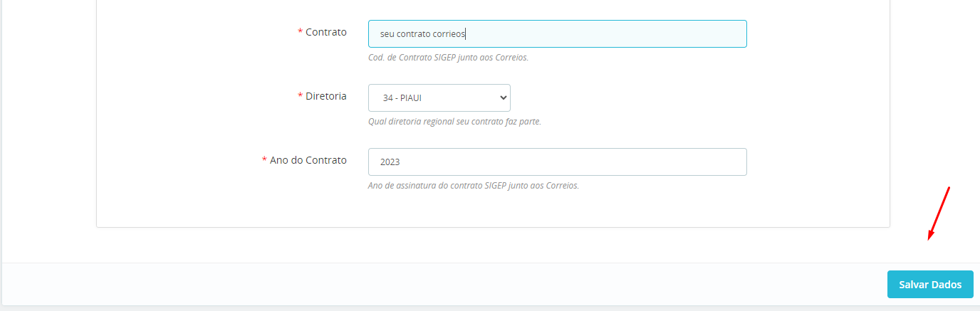Click the red asterisk beside Diretoria
This screenshot has width=980, height=311.
click(x=300, y=96)
